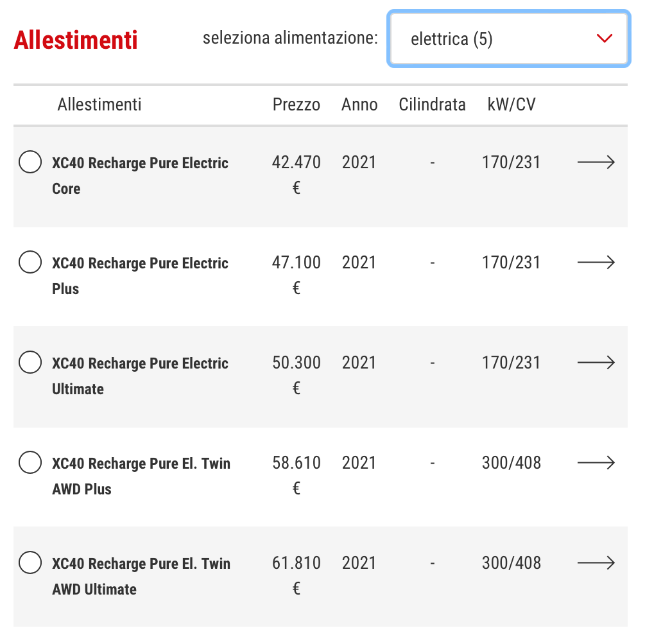This screenshot has width=645, height=644.
Task: Select radio for XC40 Pure Electric Core
Action: click(30, 162)
